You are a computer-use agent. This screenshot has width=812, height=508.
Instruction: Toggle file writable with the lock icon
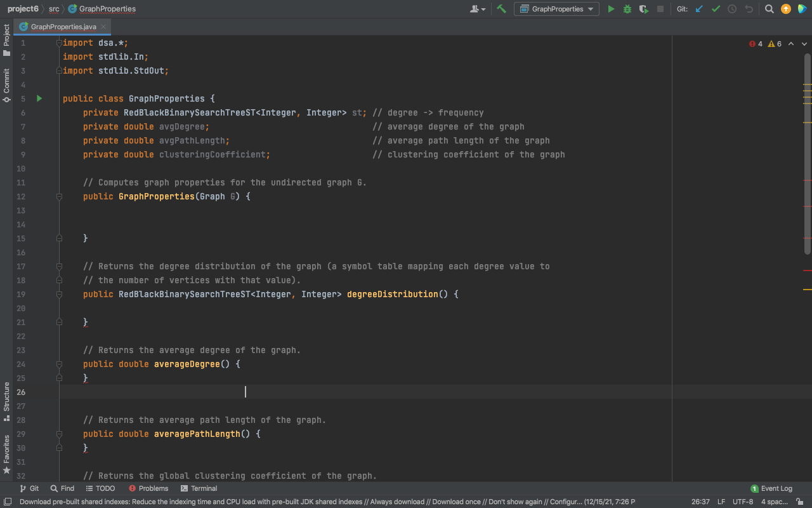[x=800, y=501]
